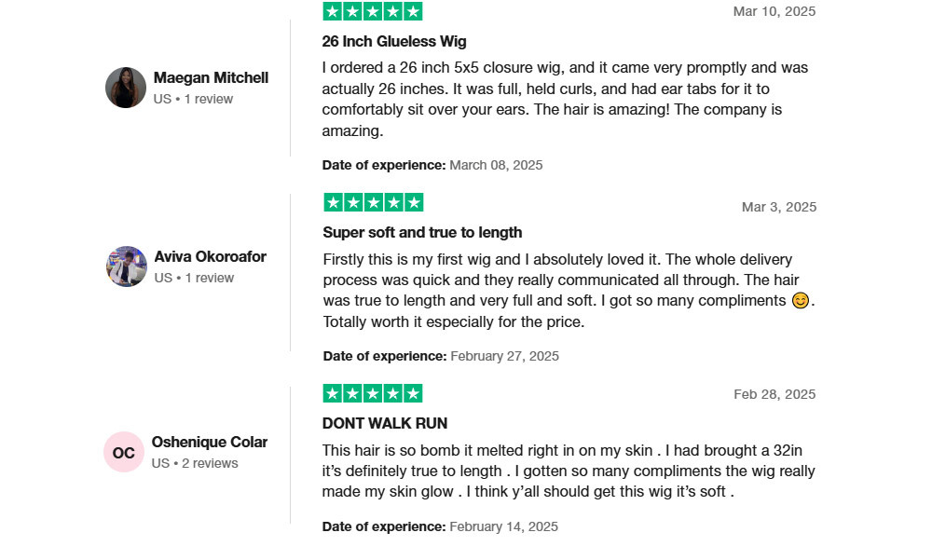Click the five-star rating above 26 Inch Glueless Wig
This screenshot has height=560, width=932.
tap(373, 11)
